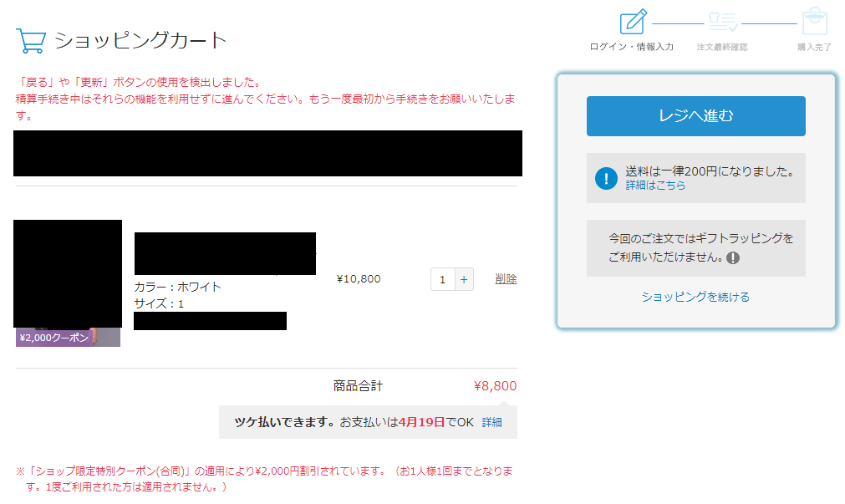Click the カラー：ホワイト text
Image resolution: width=845 pixels, height=504 pixels.
[177, 287]
